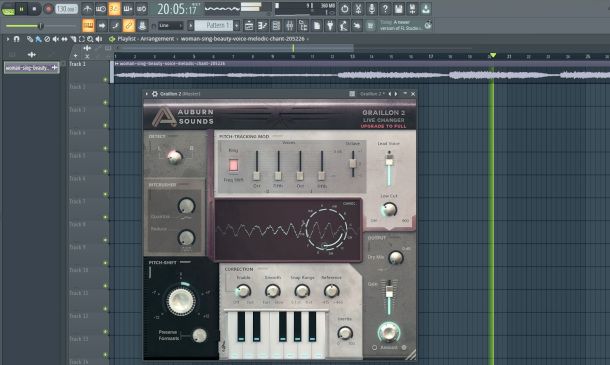Screen dimensions: 610x365
Task: Toggle wait for input before playing
Action: point(101,9)
